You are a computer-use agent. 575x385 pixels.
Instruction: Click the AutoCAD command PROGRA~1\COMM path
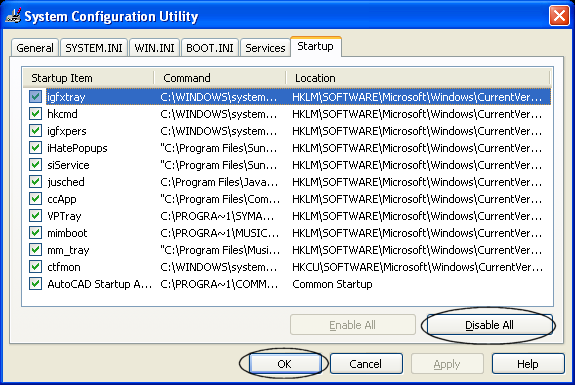219,284
